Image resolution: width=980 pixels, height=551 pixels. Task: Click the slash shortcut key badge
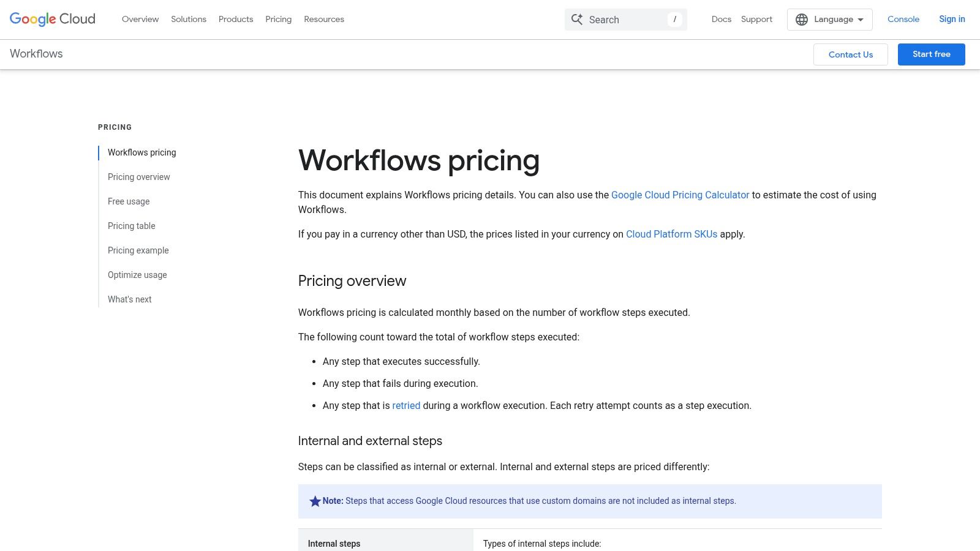pyautogui.click(x=674, y=20)
